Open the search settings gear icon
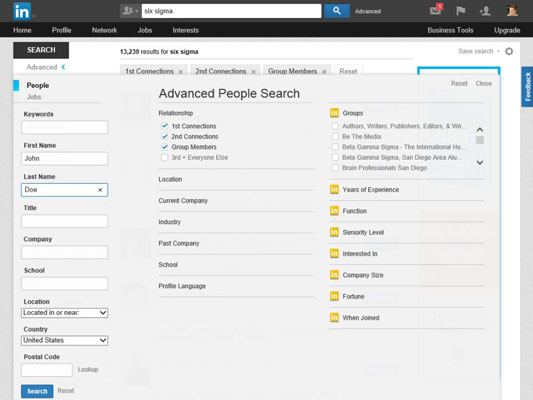This screenshot has width=533, height=400. [x=509, y=51]
